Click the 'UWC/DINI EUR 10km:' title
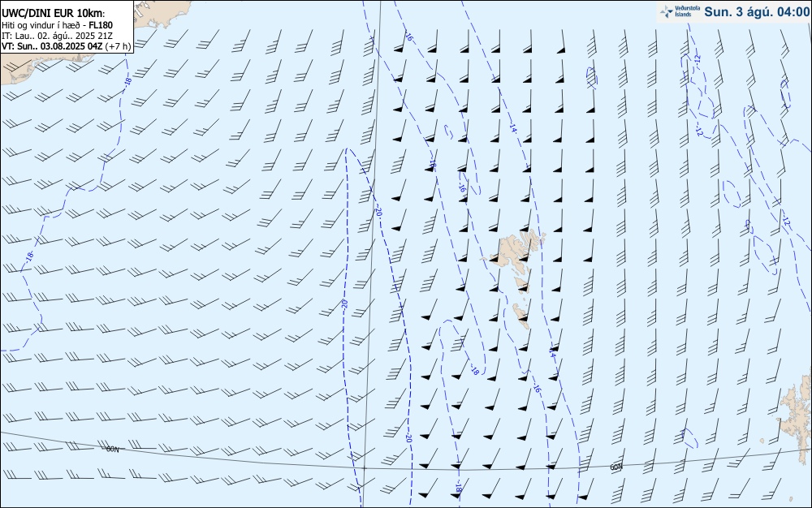Screen dimensions: 812x508 pos(53,14)
